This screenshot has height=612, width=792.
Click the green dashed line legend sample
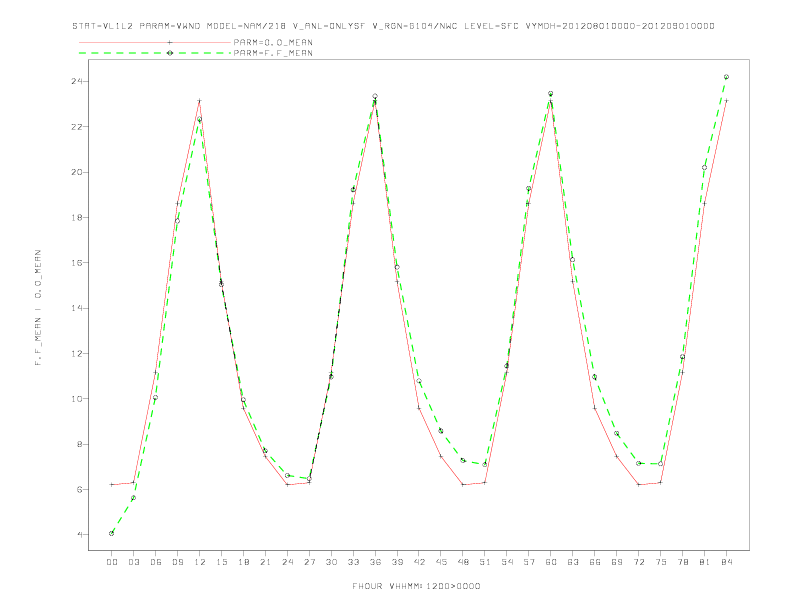[155, 53]
